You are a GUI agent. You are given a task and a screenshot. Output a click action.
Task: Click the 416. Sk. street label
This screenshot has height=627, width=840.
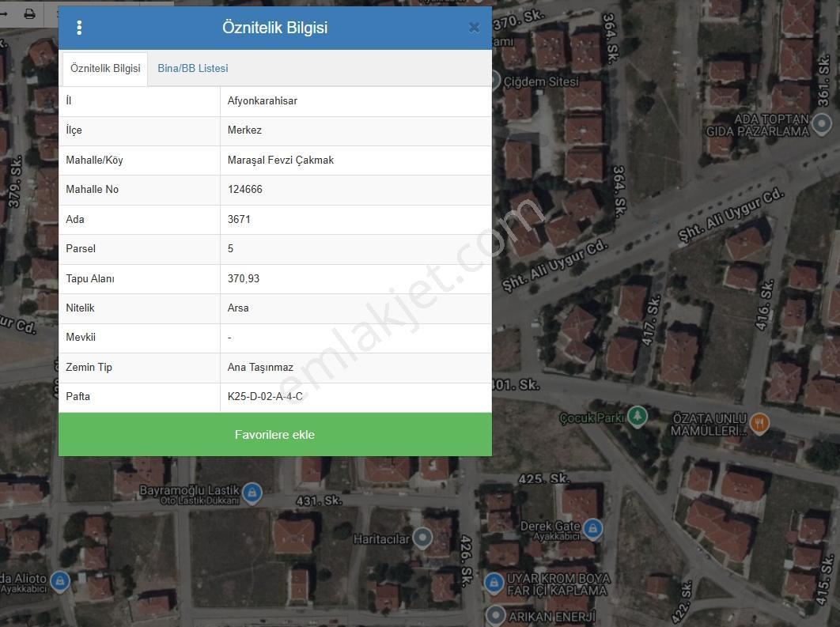pyautogui.click(x=765, y=304)
